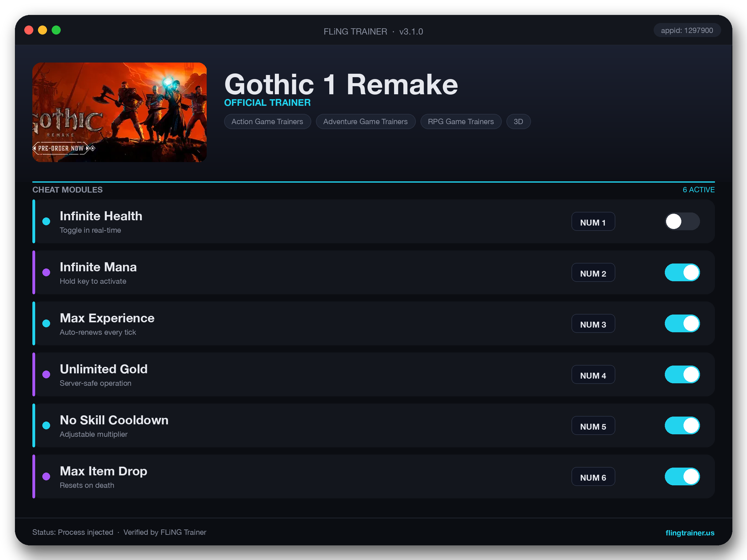Disable the Infinite Mana toggle switch
The image size is (747, 560).
(682, 273)
